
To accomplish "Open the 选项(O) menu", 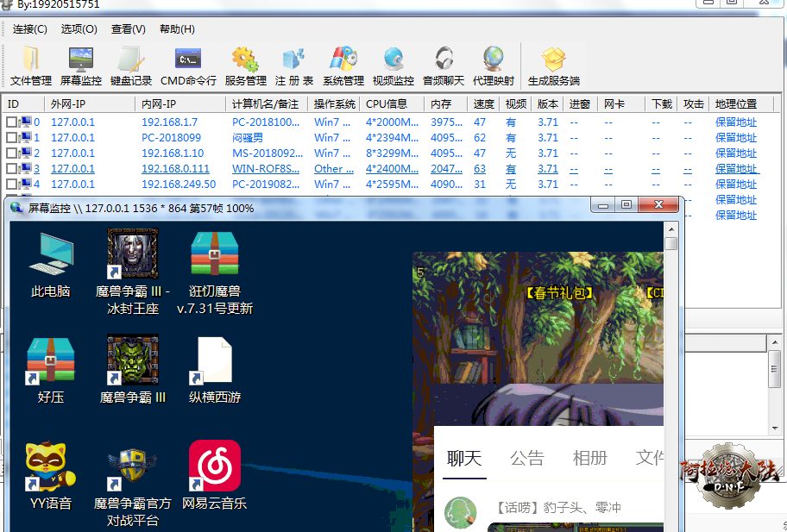I will pyautogui.click(x=79, y=29).
